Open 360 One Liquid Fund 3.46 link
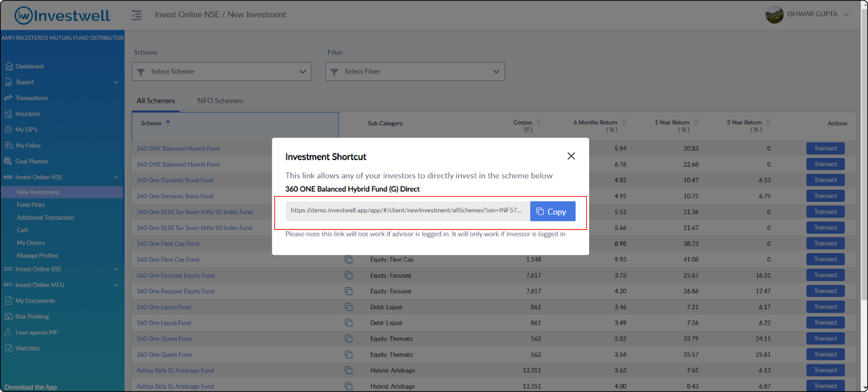Screen dimensions: 868x392 [x=164, y=307]
